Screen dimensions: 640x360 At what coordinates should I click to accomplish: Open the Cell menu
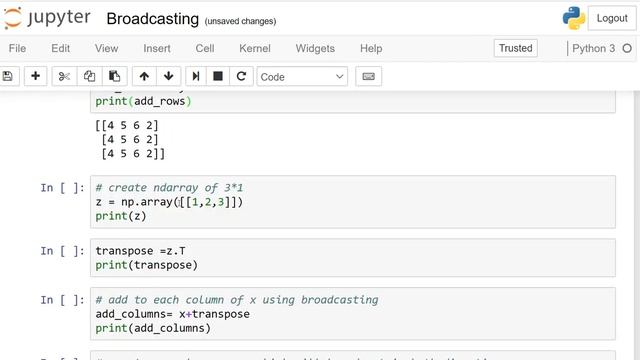tap(204, 48)
